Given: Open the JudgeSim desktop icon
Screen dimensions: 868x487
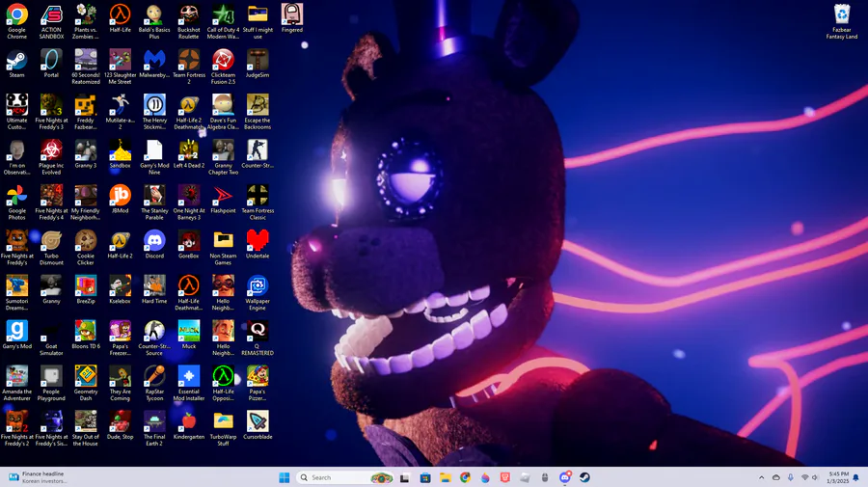Looking at the screenshot, I should coord(258,61).
